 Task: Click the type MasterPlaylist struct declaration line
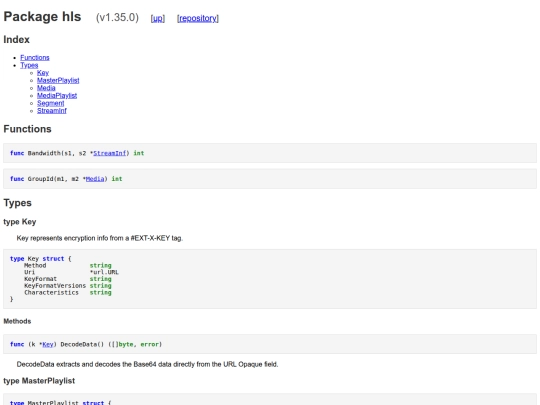tap(61, 403)
